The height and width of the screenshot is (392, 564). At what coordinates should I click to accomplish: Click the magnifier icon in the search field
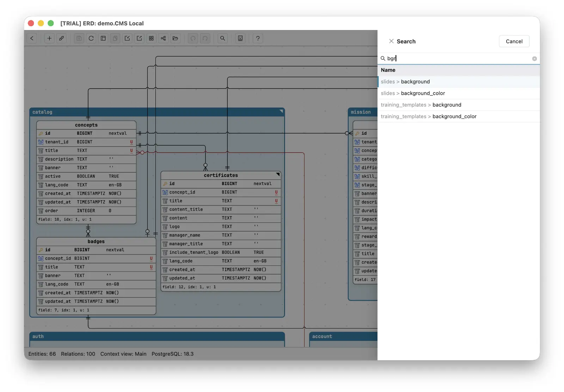tap(383, 59)
